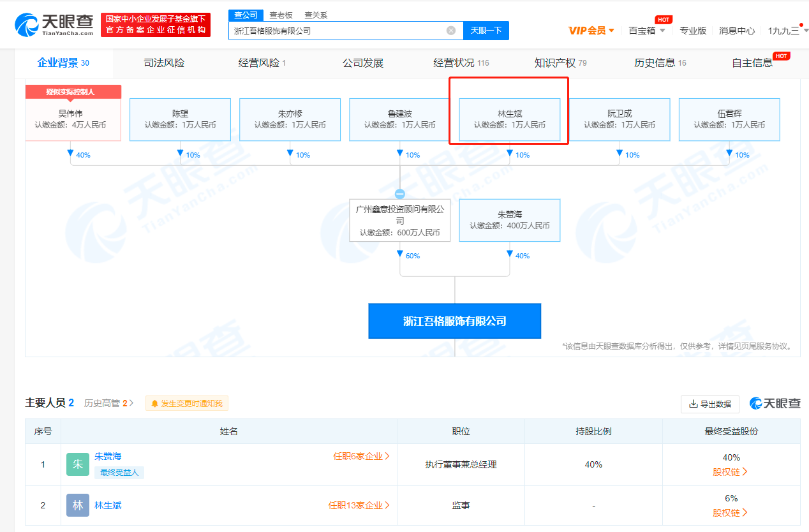Select the 林生斌 shareholder node in the chart
Viewport: 809px width, 532px height.
510,119
